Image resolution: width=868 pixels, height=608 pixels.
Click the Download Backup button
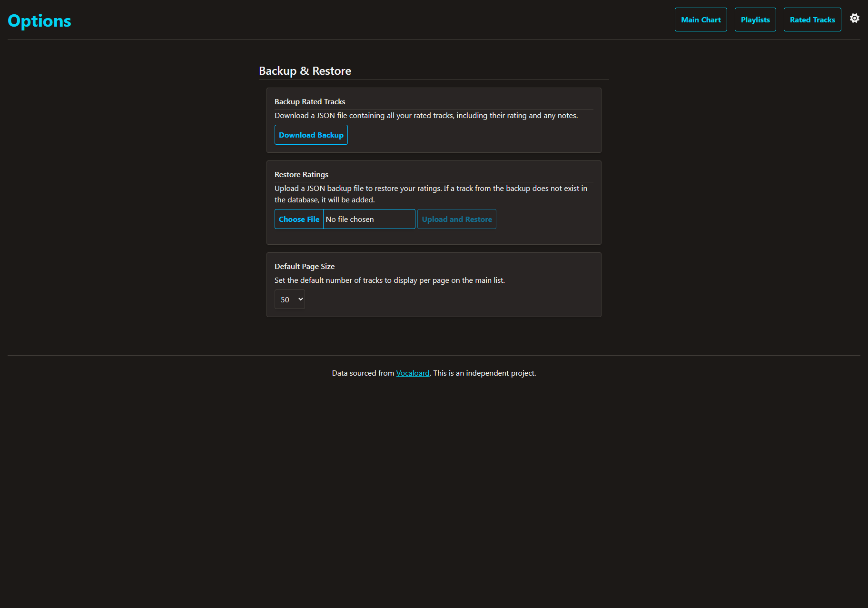tap(311, 135)
